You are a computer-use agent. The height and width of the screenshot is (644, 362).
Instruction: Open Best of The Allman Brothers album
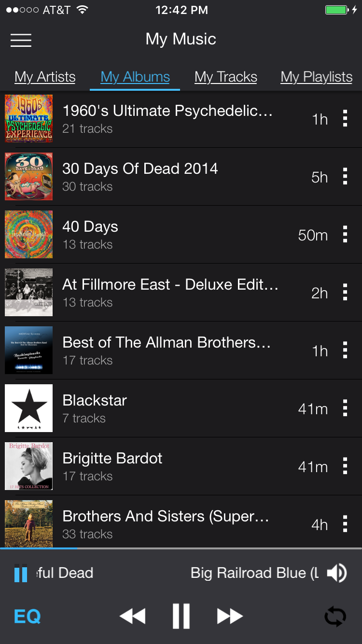click(x=167, y=350)
